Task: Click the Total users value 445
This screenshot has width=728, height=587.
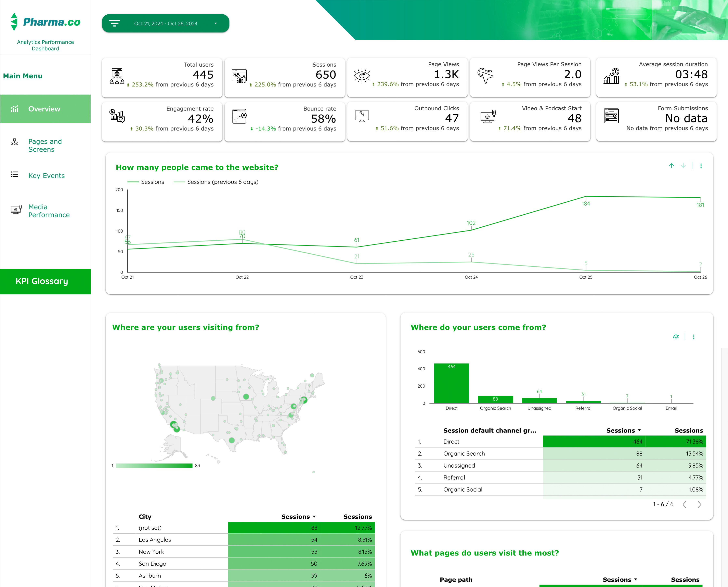Action: point(203,75)
